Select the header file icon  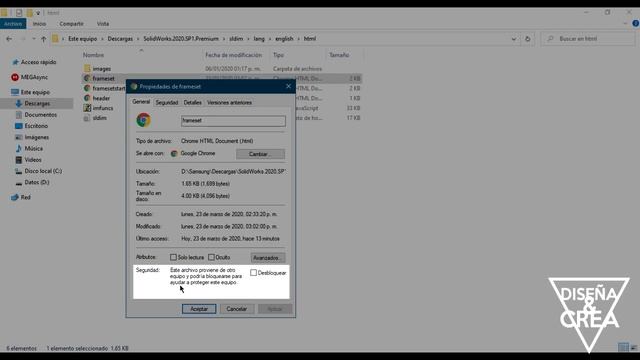click(x=87, y=98)
